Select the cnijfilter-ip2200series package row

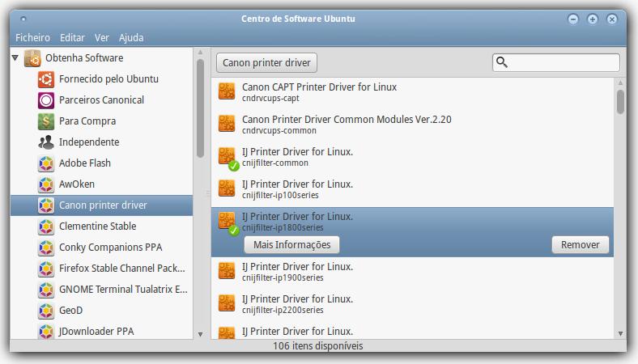pos(412,304)
